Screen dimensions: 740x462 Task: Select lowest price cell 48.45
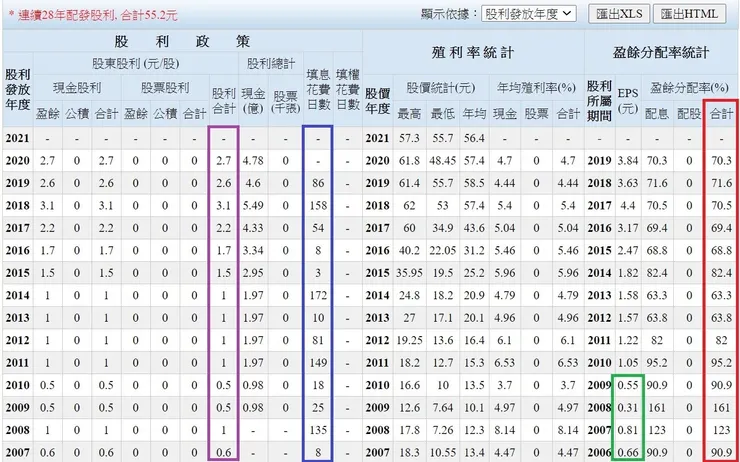[x=442, y=161]
